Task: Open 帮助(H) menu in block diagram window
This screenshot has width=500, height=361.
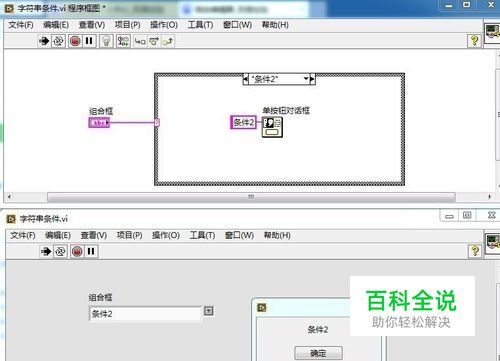Action: 275,25
